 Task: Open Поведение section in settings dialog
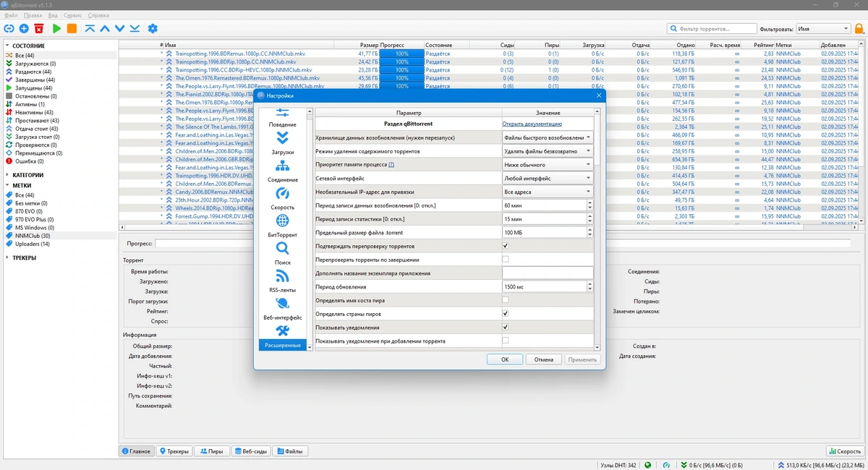click(282, 118)
